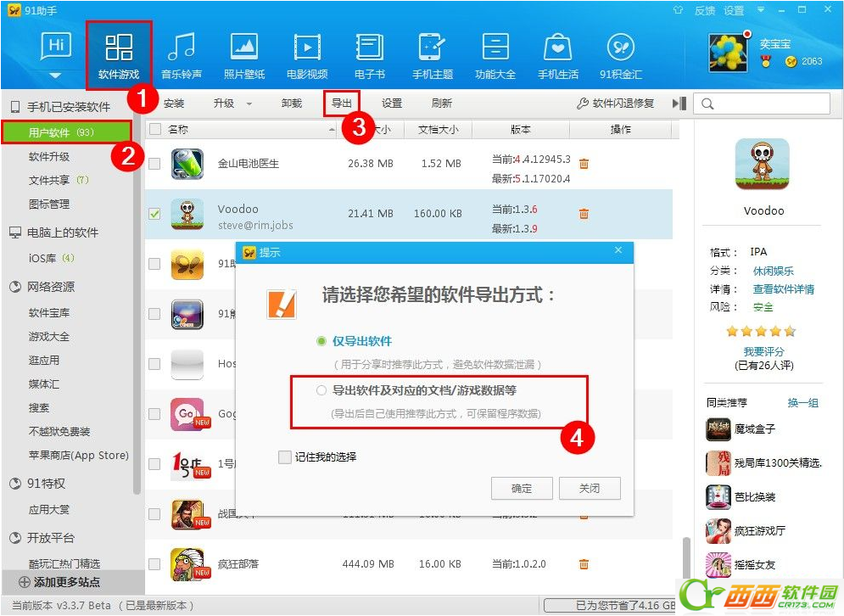
Task: Click 换一组 to refresh recommendations
Action: coord(802,403)
